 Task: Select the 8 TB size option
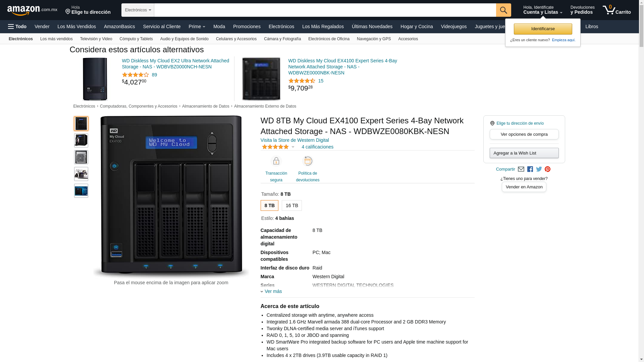tap(269, 205)
